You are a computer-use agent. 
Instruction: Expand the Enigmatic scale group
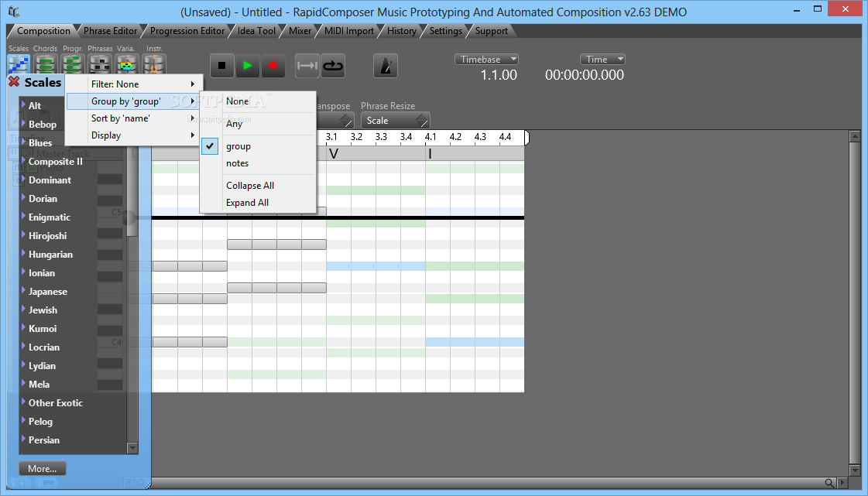coord(23,216)
